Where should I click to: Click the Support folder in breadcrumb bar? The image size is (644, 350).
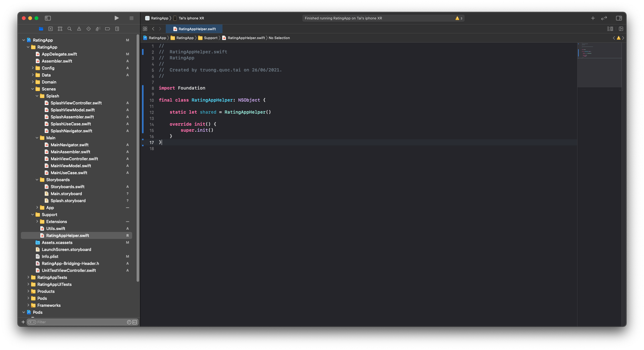(210, 38)
